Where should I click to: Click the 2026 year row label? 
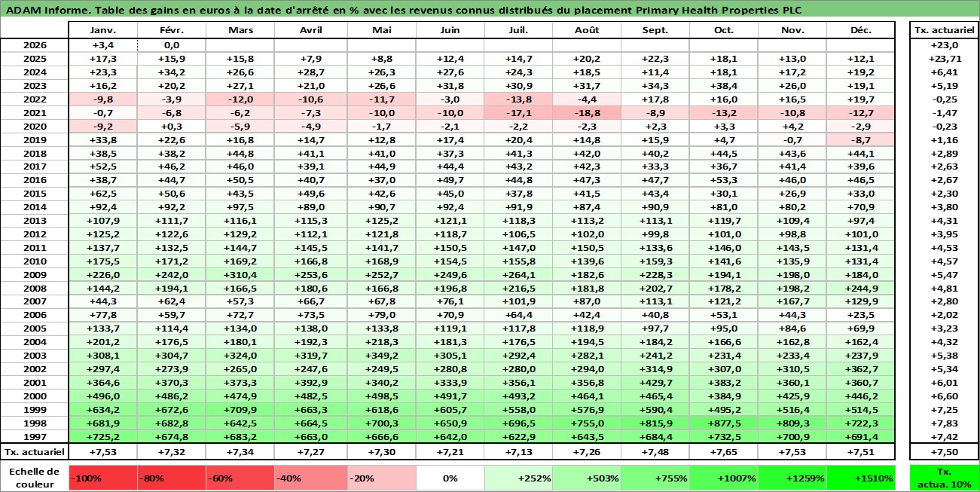pyautogui.click(x=35, y=45)
